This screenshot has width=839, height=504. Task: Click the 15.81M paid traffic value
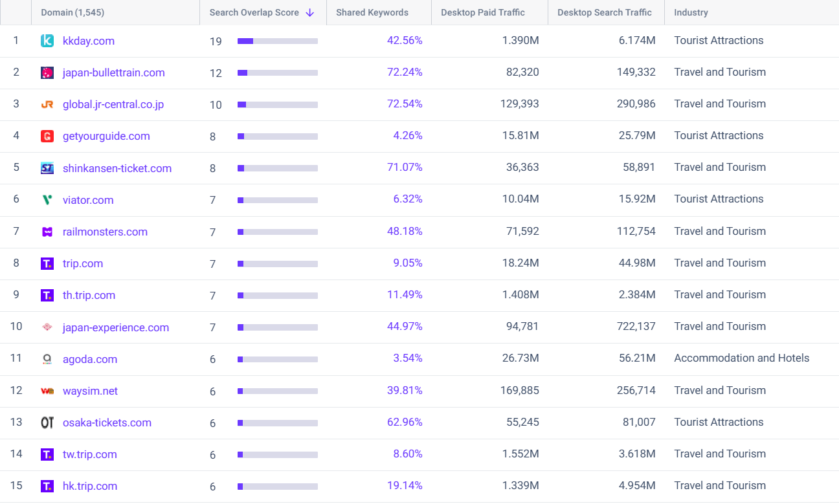click(x=520, y=135)
